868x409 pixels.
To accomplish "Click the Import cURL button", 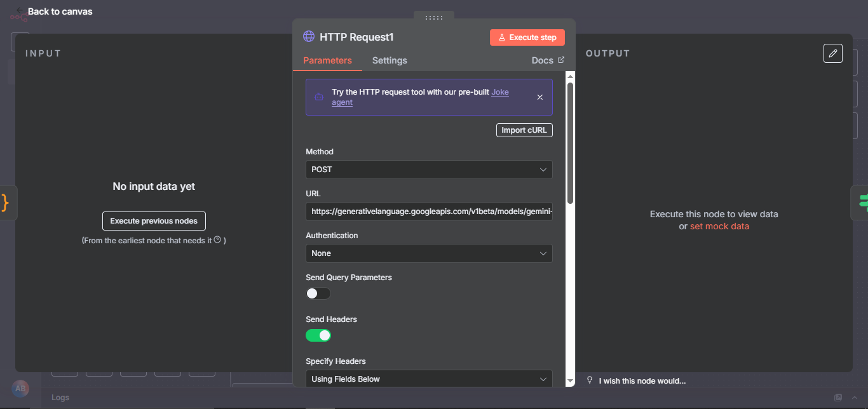I will tap(524, 130).
